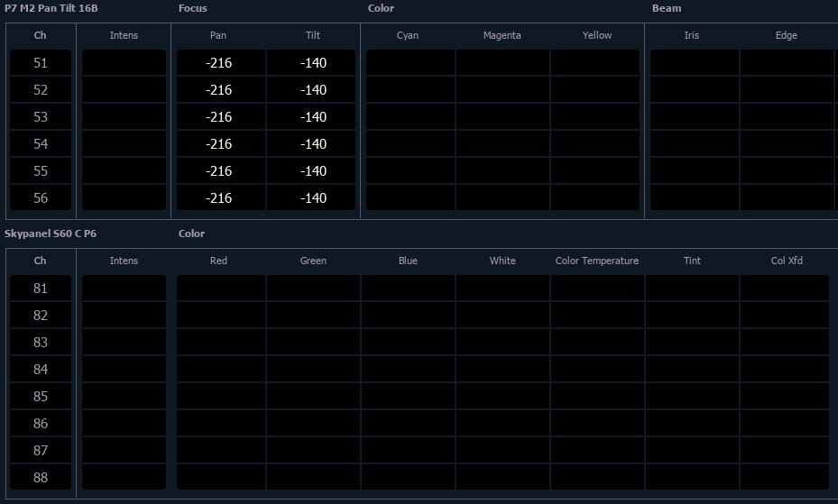Click the Tint column header
The width and height of the screenshot is (838, 504).
[x=692, y=261]
